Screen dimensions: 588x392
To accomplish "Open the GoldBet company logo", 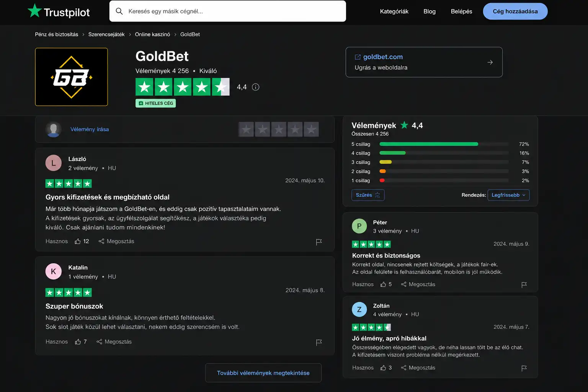I will 72,77.
